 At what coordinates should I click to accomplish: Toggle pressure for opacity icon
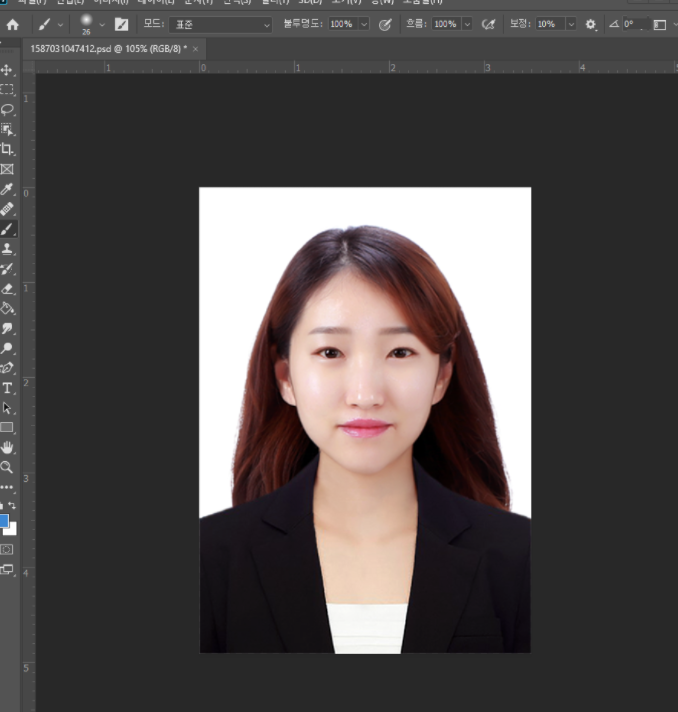click(x=385, y=25)
